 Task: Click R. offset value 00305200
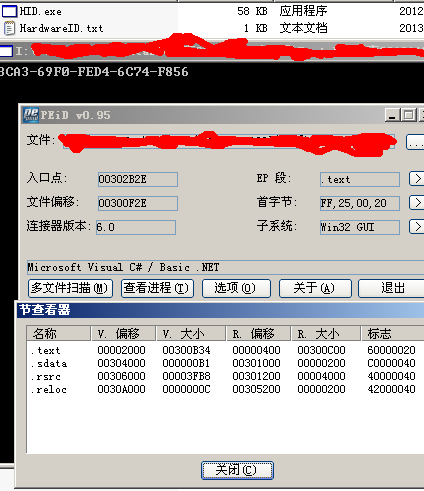pyautogui.click(x=256, y=389)
